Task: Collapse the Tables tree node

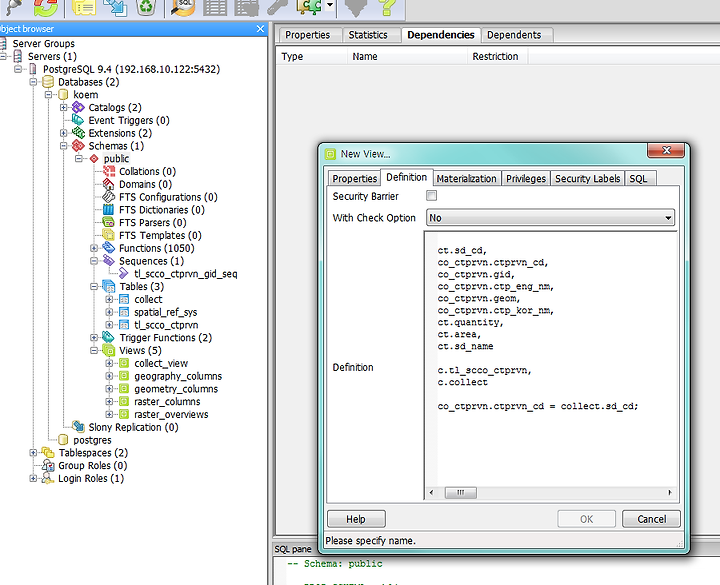Action: (94, 287)
